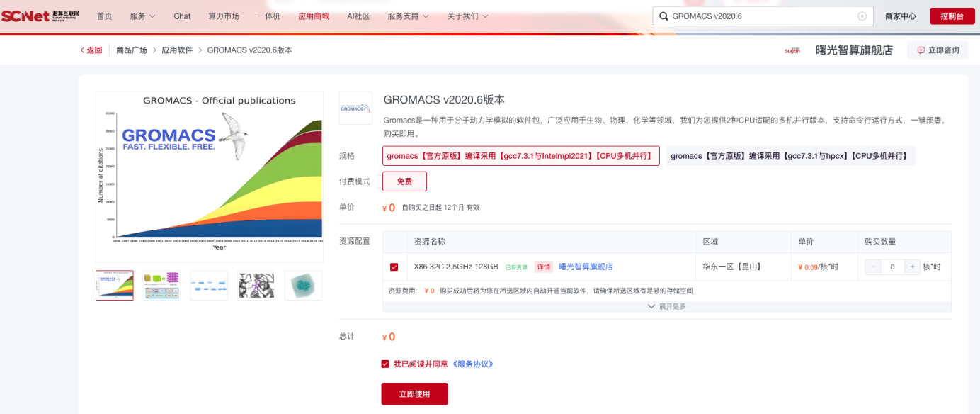The image size is (980, 414).
Task: Click the plus icon to increase quantity
Action: pyautogui.click(x=913, y=267)
